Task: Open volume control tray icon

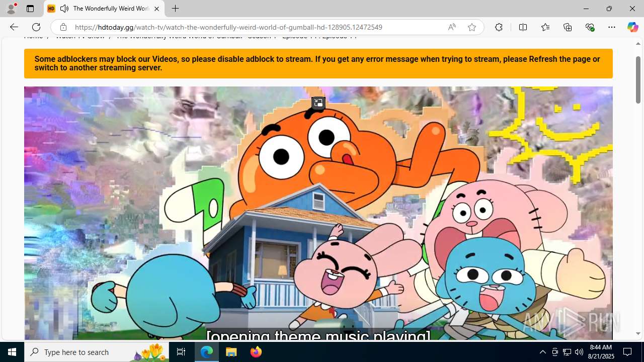Action: coord(579,352)
